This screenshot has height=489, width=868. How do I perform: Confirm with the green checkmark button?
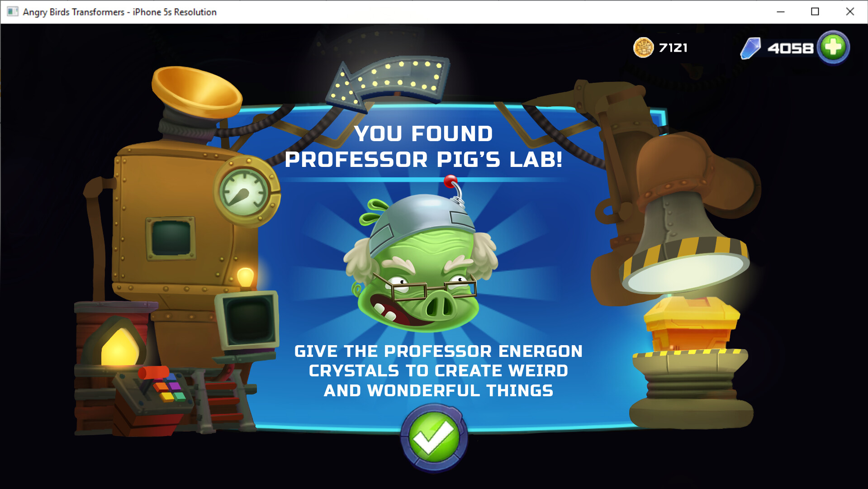coord(434,438)
